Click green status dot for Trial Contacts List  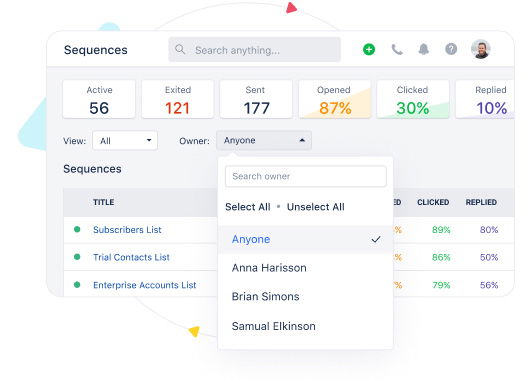pyautogui.click(x=77, y=257)
